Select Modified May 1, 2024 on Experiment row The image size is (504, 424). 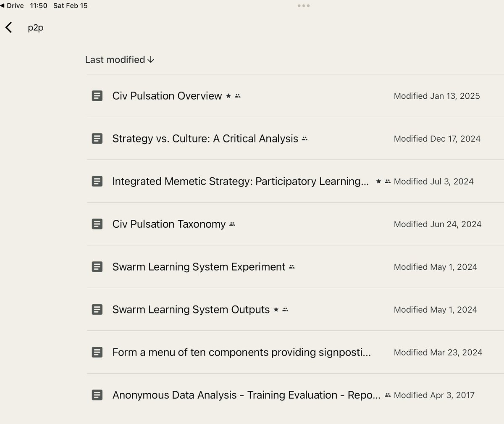coord(436,267)
